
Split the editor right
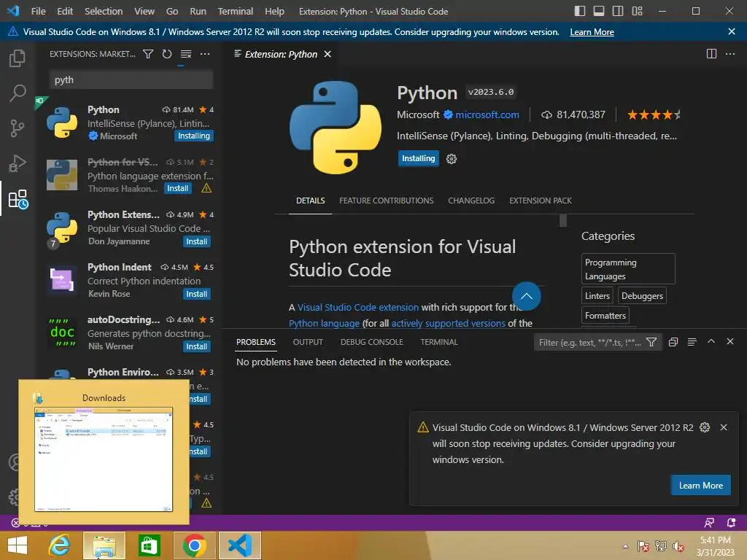(711, 54)
